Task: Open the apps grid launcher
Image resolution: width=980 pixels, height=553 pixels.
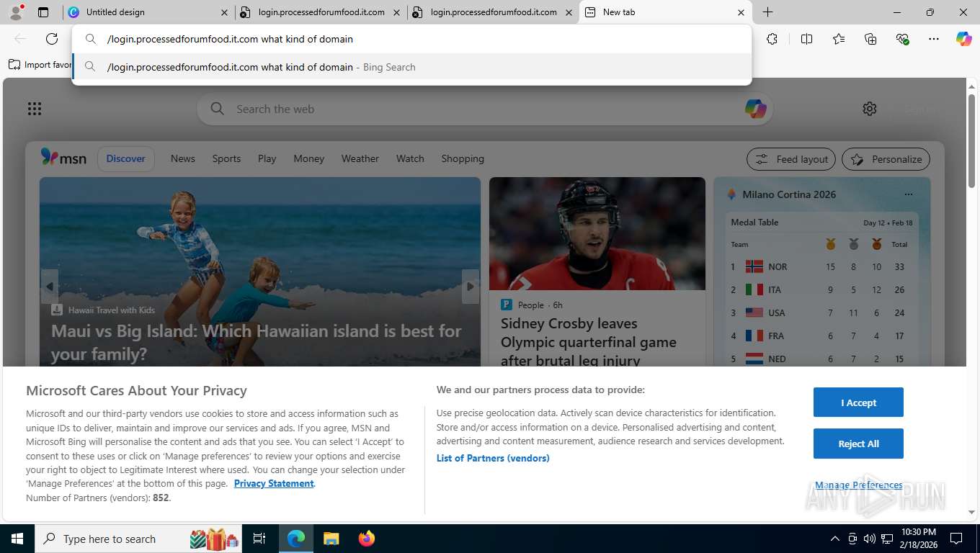Action: point(35,109)
